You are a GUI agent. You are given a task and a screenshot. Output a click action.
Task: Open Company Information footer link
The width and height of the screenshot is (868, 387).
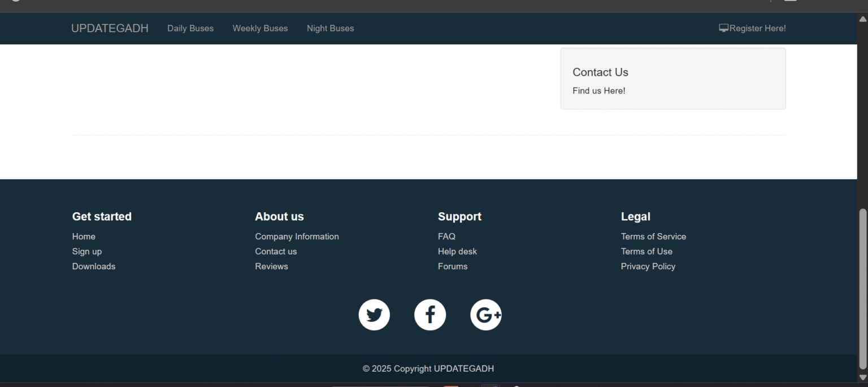click(297, 236)
